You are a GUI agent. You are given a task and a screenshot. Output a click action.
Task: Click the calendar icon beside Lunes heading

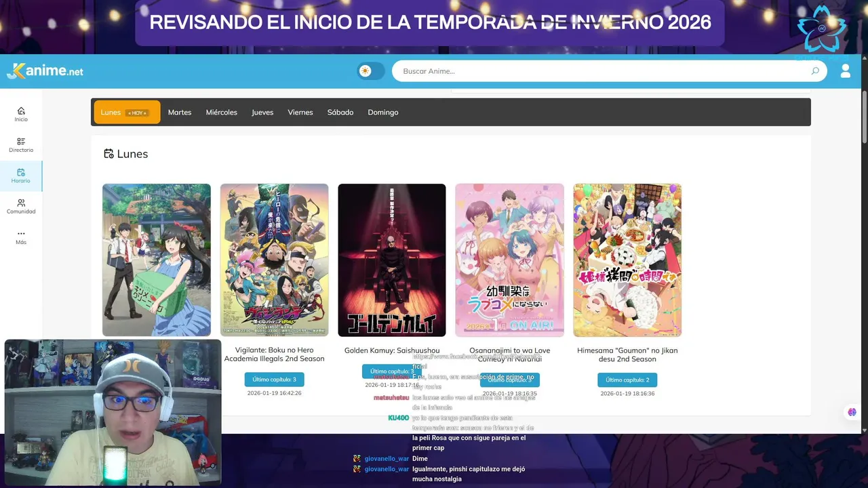(x=108, y=154)
